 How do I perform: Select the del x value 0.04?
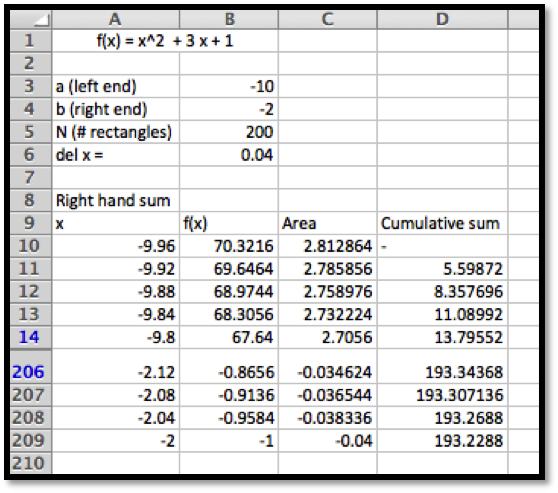(229, 155)
